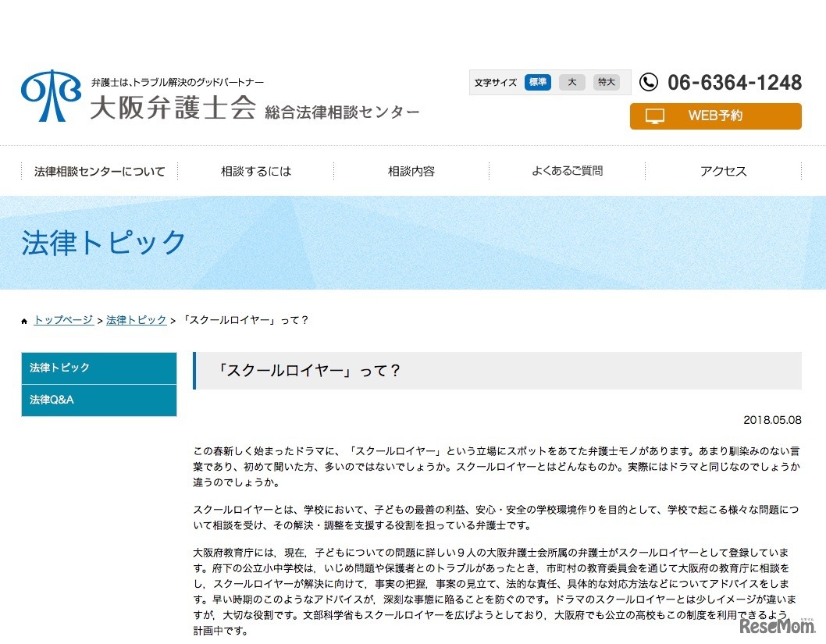Select 相談するには in the navigation bar
The height and width of the screenshot is (644, 826).
point(256,170)
